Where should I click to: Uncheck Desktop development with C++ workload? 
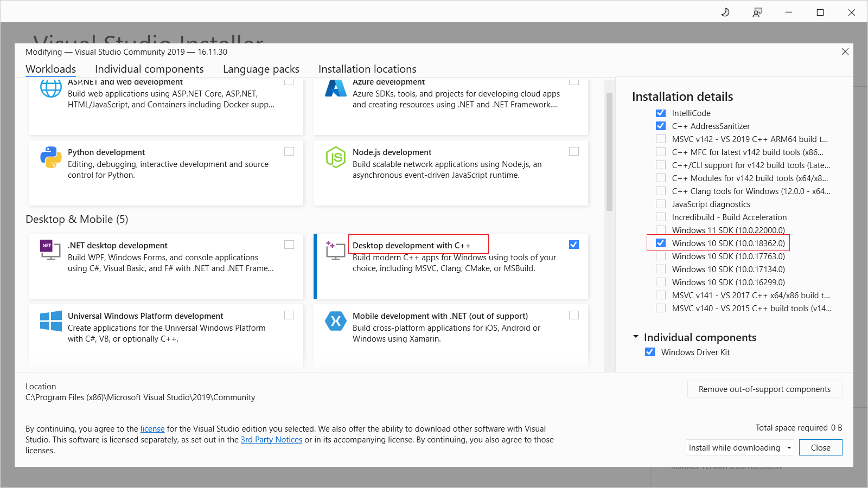coord(574,245)
